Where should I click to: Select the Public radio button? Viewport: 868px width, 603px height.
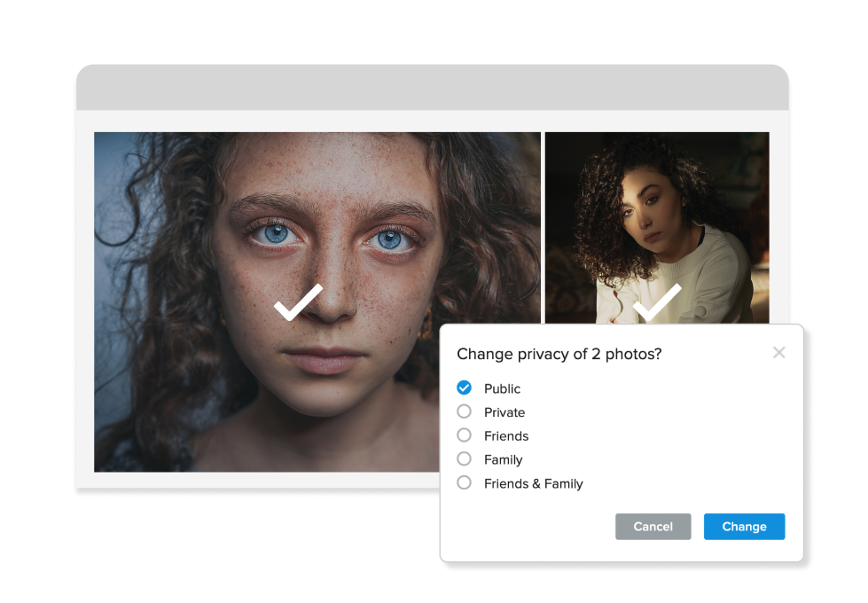[x=464, y=388]
